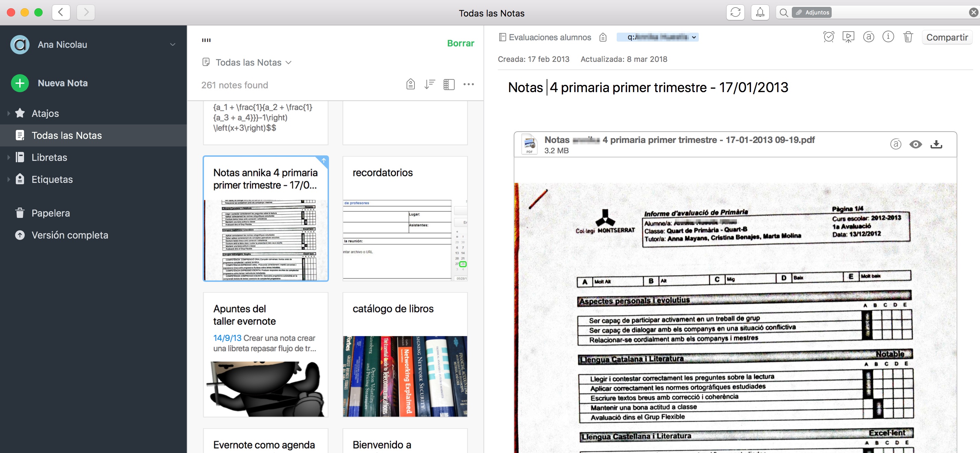Screen dimensions: 980x453
Task: Open the notifications bell icon
Action: [760, 13]
